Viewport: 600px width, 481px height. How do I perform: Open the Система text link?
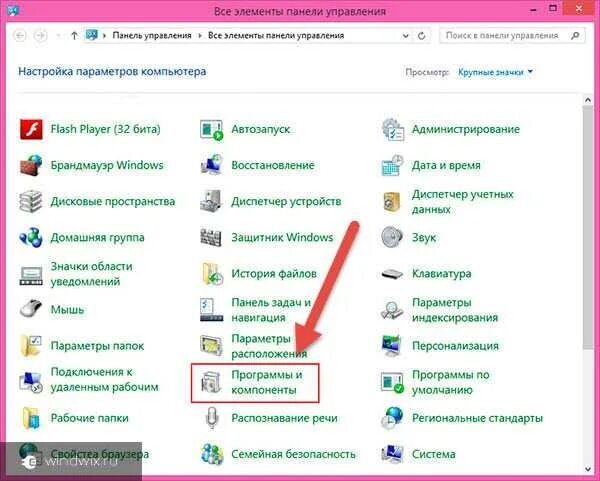[434, 454]
